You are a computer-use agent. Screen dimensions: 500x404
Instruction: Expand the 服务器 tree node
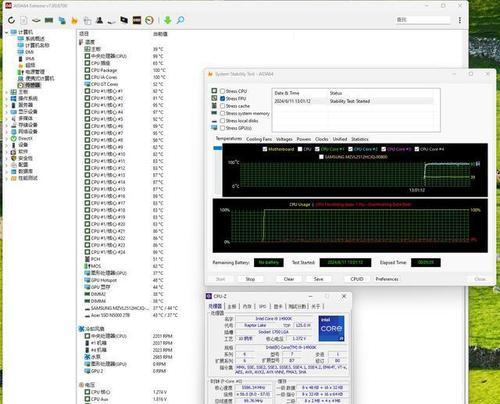click(x=6, y=105)
